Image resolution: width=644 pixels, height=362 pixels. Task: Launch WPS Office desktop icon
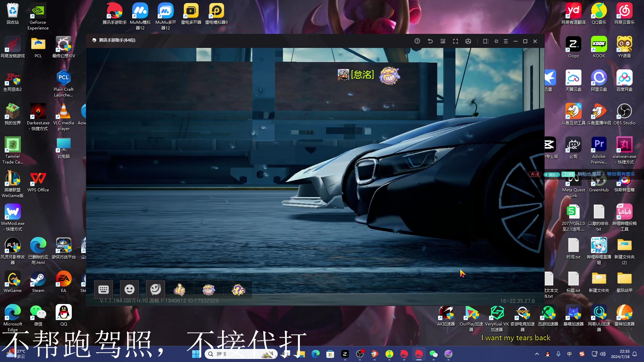(38, 181)
